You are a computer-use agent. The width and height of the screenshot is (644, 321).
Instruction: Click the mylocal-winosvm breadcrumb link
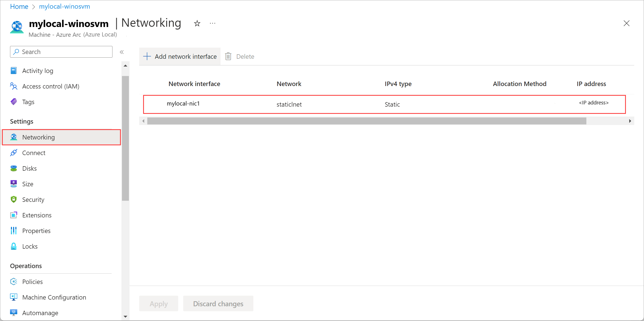[64, 6]
